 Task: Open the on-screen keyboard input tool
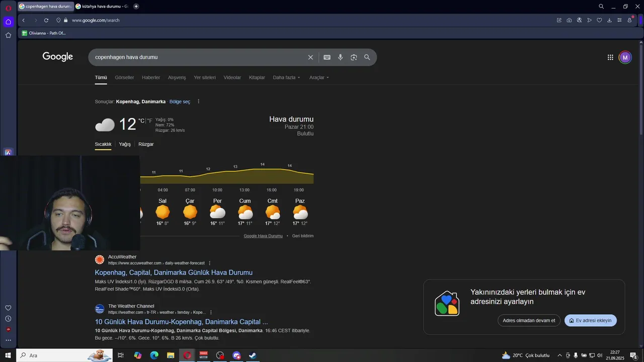point(327,57)
